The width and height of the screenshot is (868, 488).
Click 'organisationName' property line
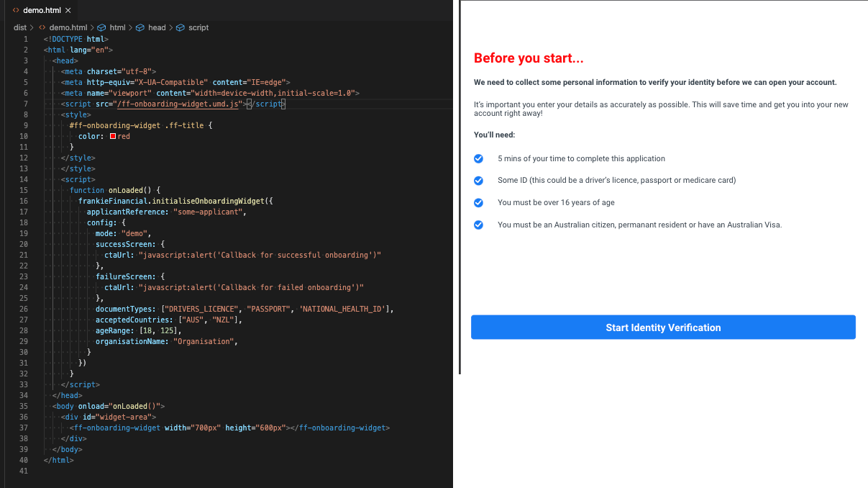(x=166, y=341)
